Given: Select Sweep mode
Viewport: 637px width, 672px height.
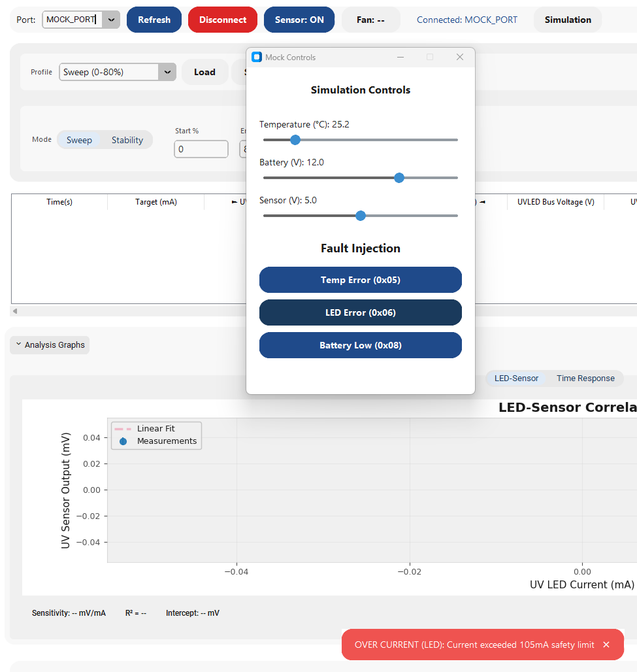Looking at the screenshot, I should coord(79,140).
